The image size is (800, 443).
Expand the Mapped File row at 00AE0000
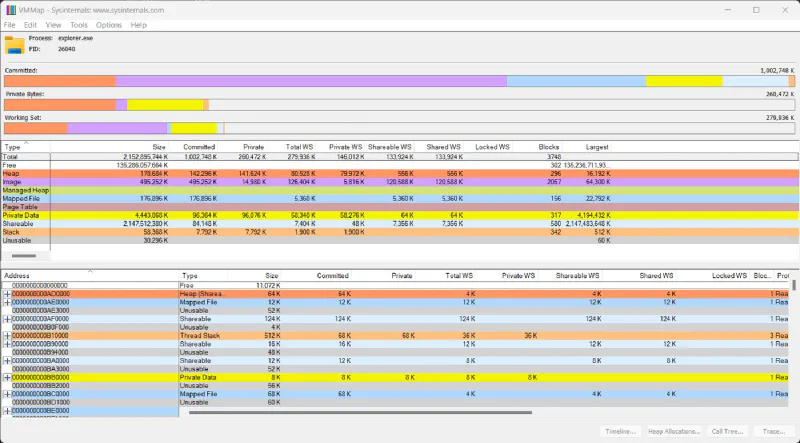(x=7, y=302)
